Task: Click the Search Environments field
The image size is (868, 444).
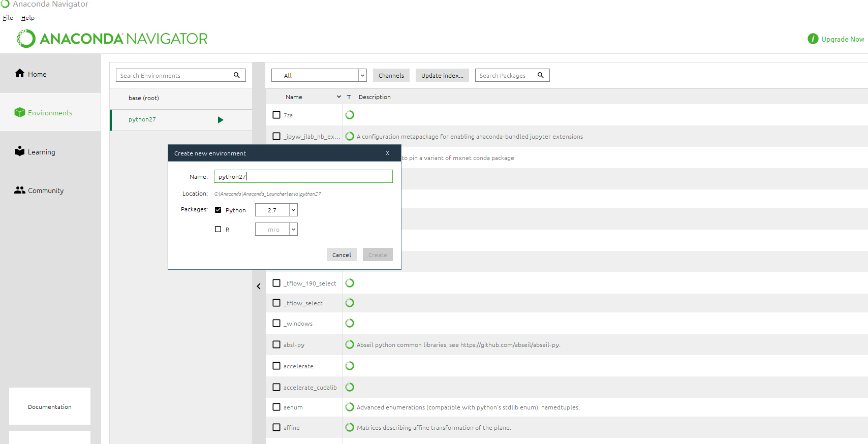Action: click(x=181, y=75)
